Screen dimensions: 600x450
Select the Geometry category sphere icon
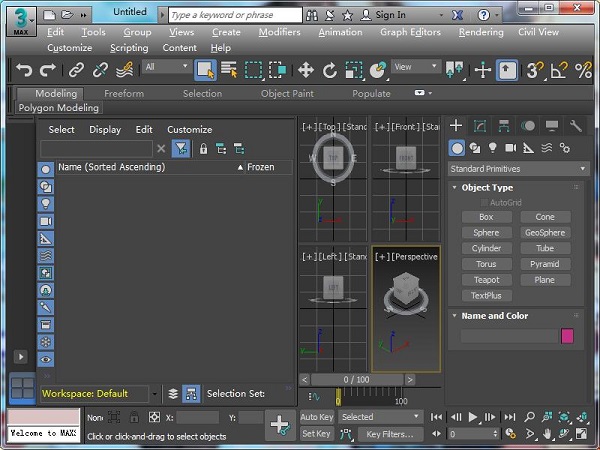457,148
